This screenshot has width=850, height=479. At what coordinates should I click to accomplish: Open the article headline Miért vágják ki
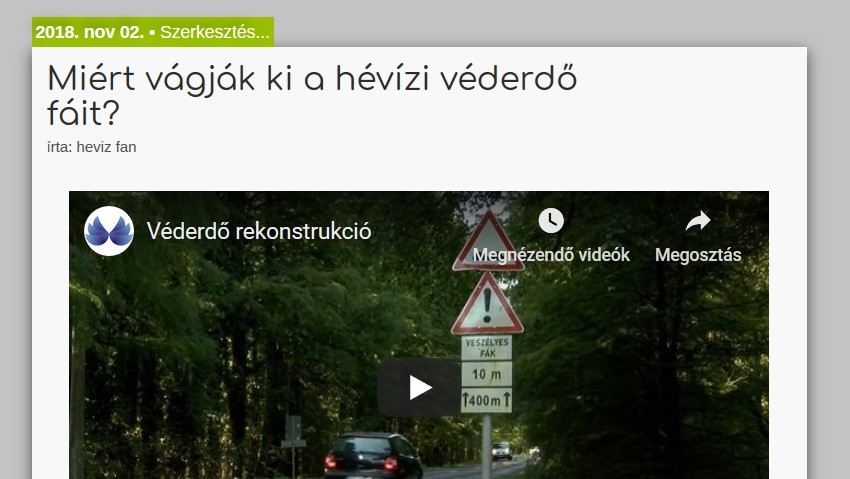[312, 95]
